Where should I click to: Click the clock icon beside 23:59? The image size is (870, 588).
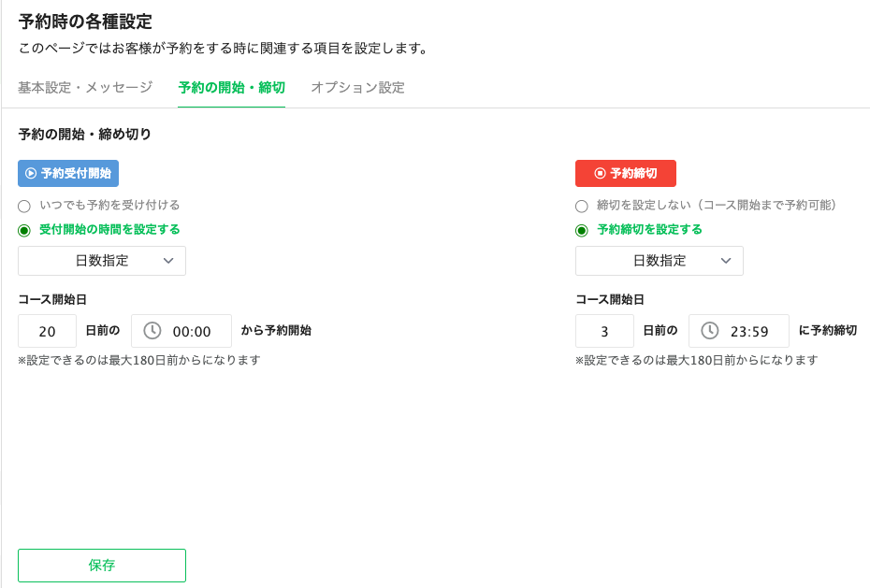click(x=710, y=331)
